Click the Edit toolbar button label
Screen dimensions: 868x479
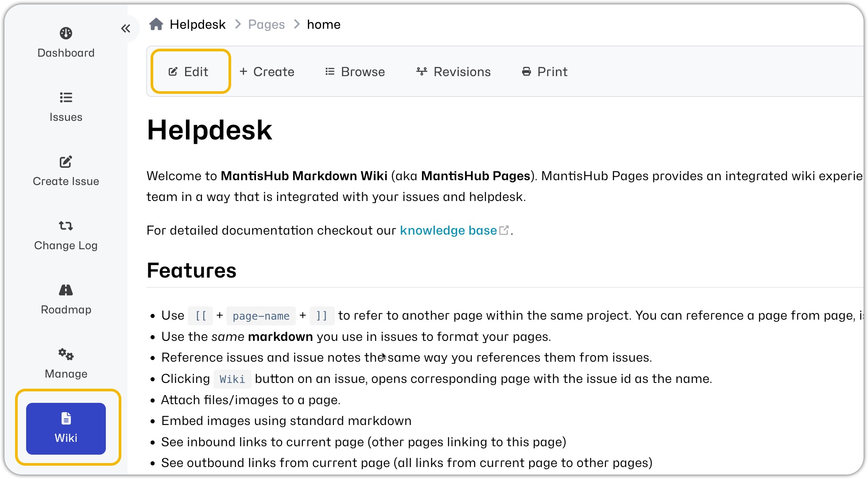click(196, 72)
